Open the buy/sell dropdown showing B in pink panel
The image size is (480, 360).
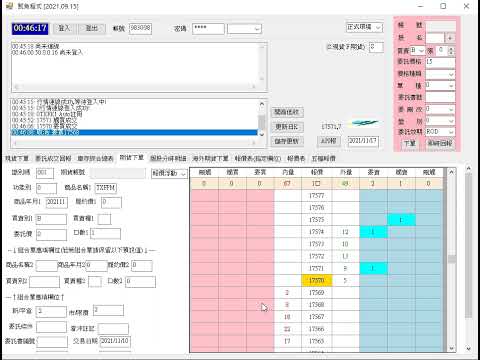417,51
